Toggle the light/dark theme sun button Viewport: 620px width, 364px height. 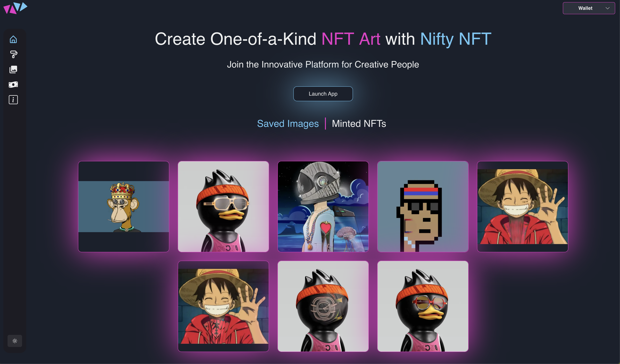[15, 341]
